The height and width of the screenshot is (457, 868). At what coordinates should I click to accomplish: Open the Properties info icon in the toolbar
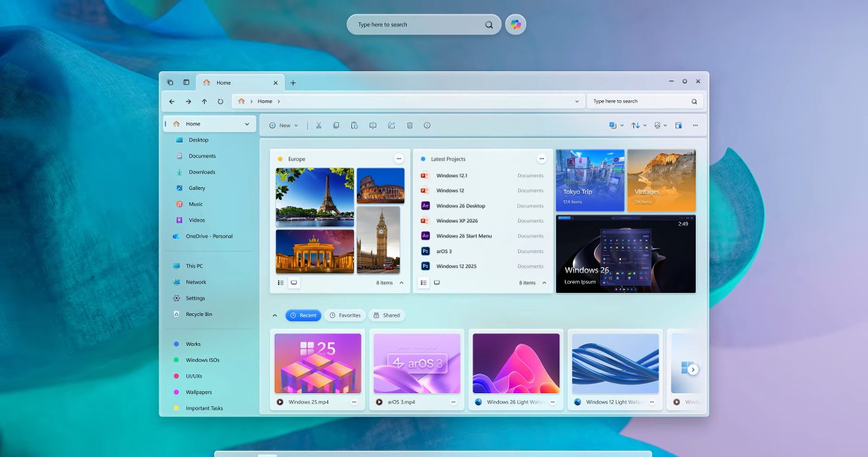tap(427, 125)
